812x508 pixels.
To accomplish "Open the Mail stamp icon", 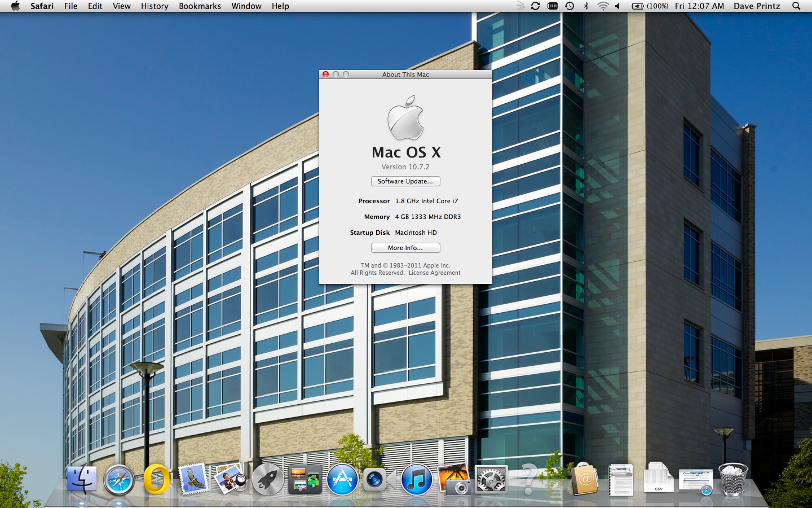I will (193, 479).
